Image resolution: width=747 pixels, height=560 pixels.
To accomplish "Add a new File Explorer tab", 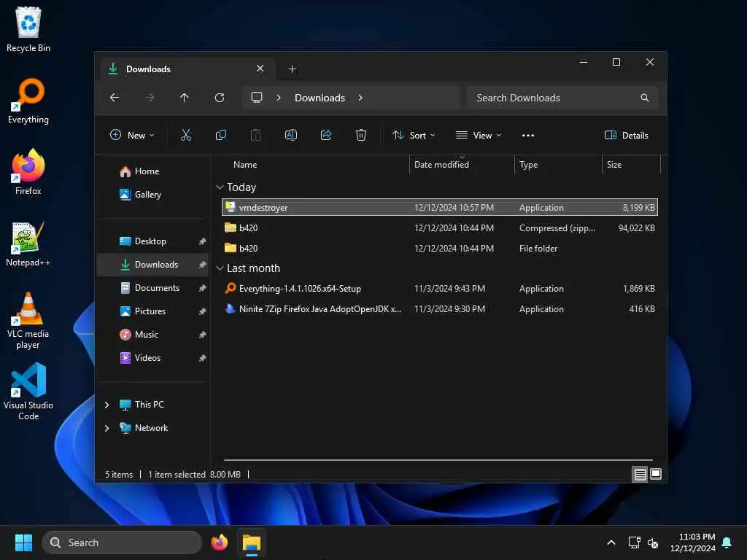I will pyautogui.click(x=292, y=69).
